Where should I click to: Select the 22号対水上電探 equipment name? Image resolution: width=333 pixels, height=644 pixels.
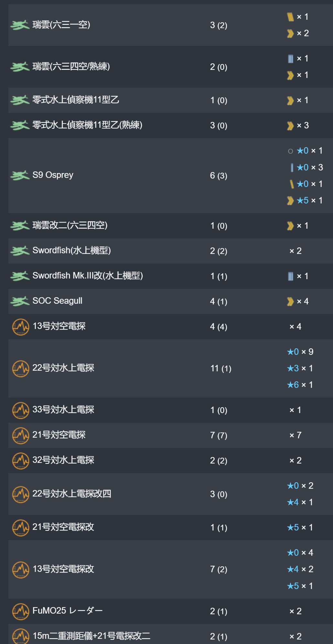pos(63,368)
